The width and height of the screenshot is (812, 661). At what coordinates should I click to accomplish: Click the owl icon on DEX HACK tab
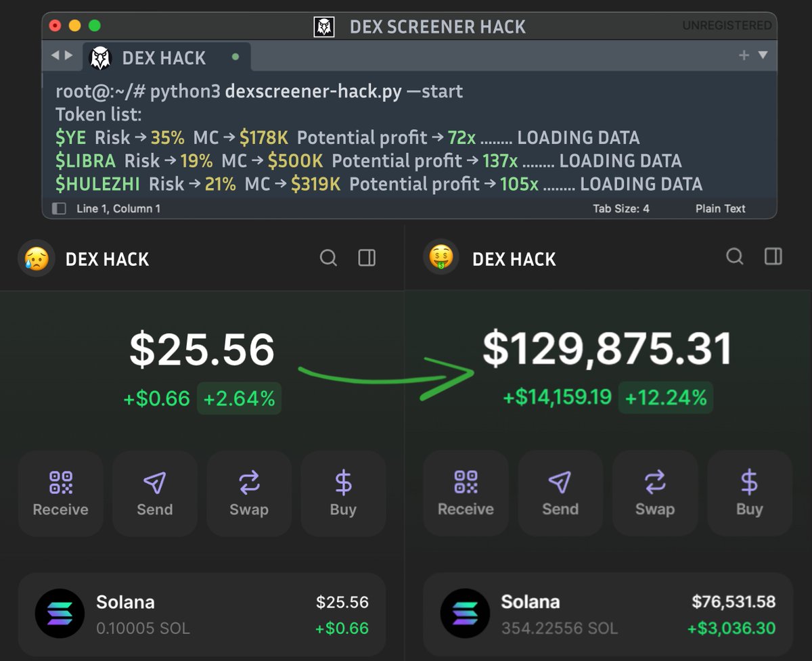pyautogui.click(x=100, y=58)
